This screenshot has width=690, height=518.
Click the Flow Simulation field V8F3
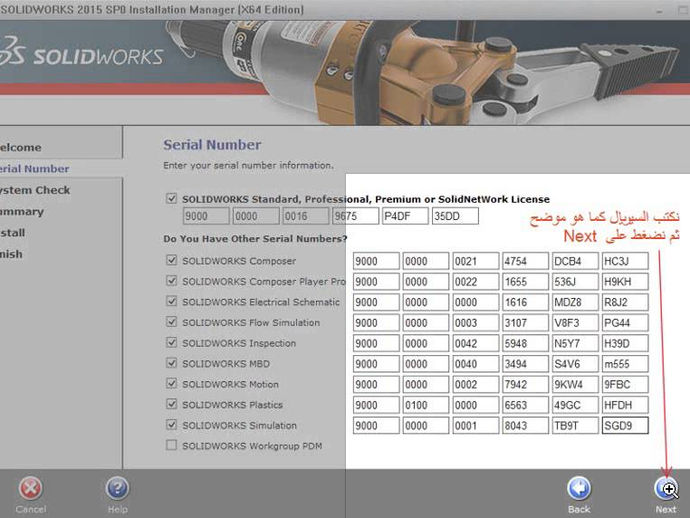point(575,323)
